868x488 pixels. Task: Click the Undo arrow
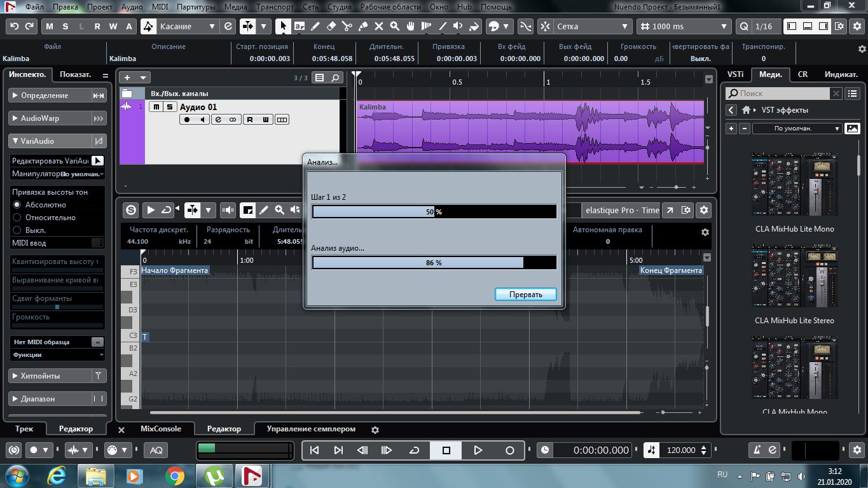14,26
